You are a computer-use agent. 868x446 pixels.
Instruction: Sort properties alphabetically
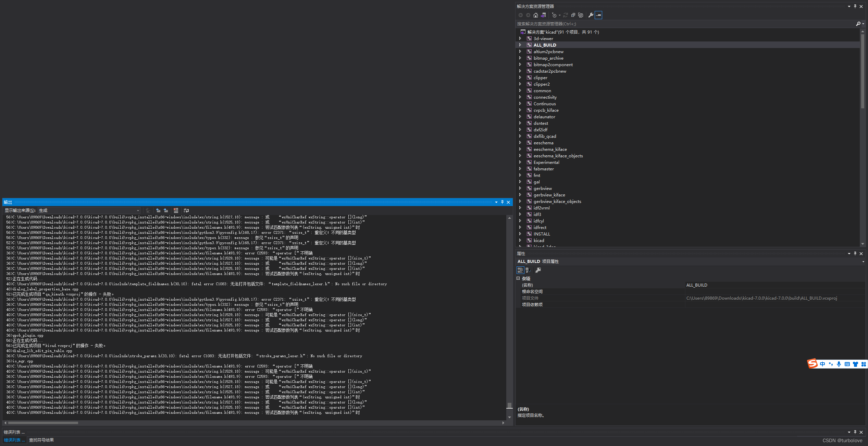[x=528, y=270]
